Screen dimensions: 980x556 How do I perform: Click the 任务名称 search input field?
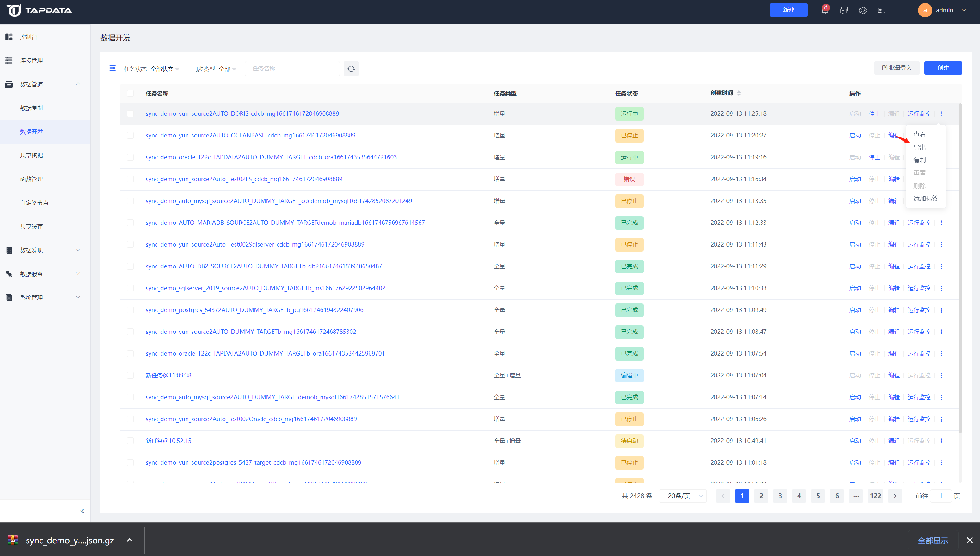pos(292,69)
